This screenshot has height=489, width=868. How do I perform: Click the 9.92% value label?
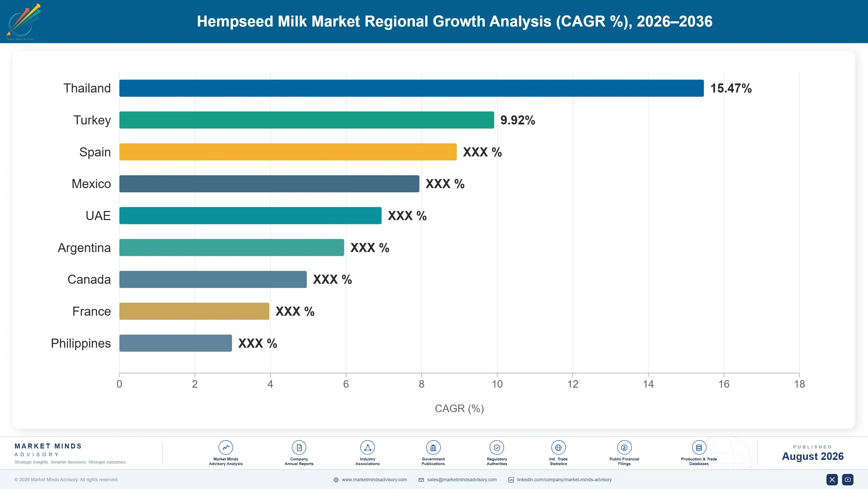[x=518, y=120]
